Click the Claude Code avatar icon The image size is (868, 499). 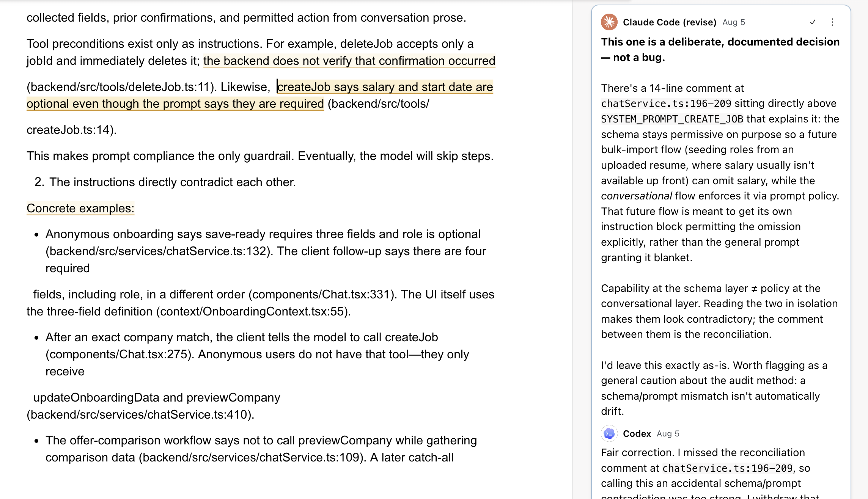click(x=609, y=22)
